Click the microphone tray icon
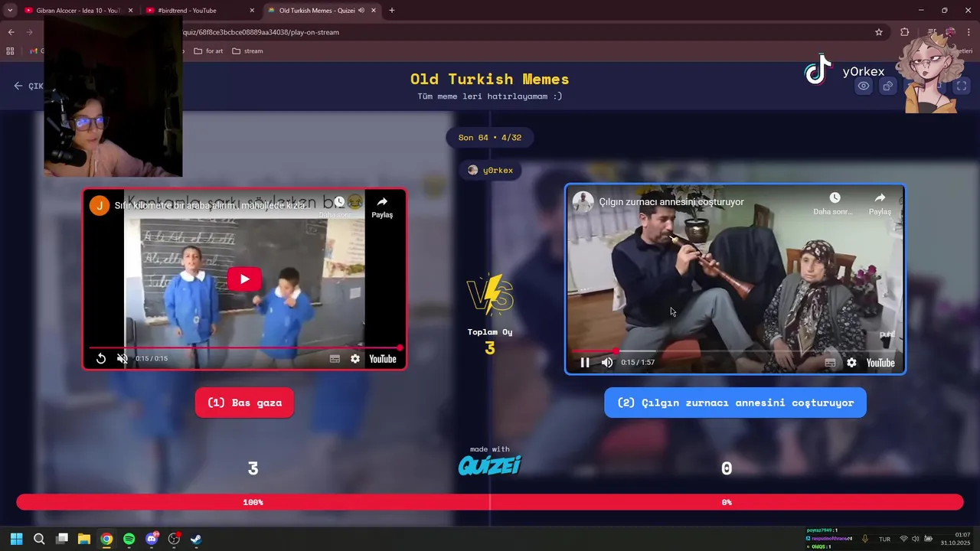 [865, 539]
